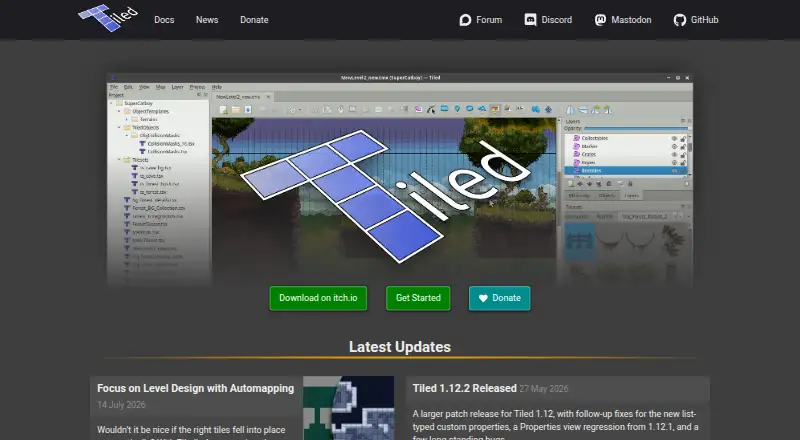Open the Map menu in the hero screenshot
The width and height of the screenshot is (800, 440).
[x=160, y=87]
